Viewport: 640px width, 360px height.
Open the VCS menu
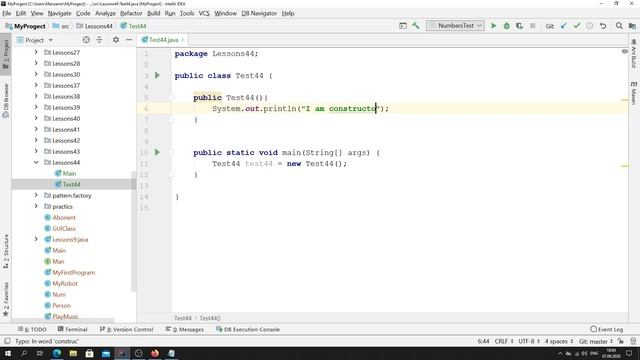[204, 13]
